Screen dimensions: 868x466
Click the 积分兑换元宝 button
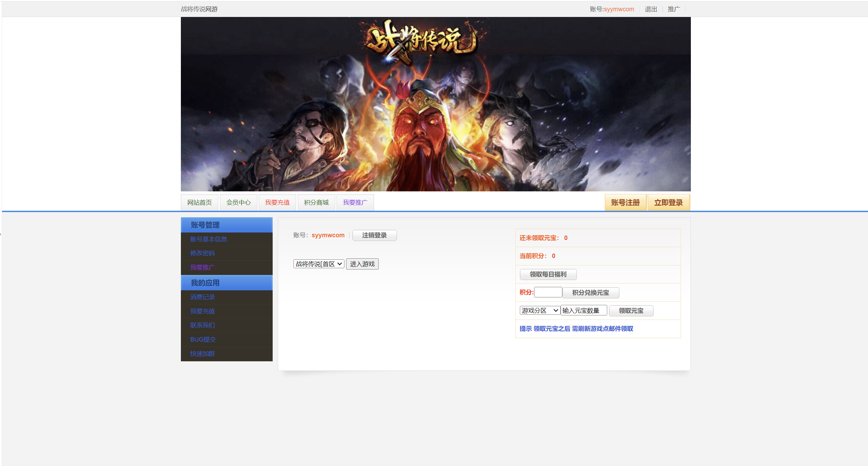pos(590,293)
